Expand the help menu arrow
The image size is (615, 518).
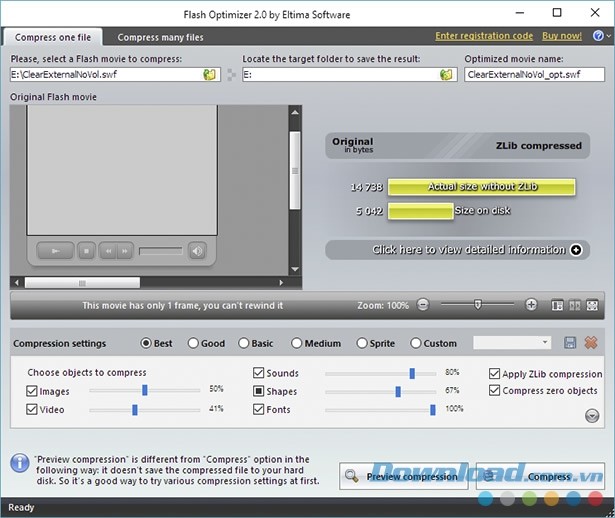click(x=609, y=36)
